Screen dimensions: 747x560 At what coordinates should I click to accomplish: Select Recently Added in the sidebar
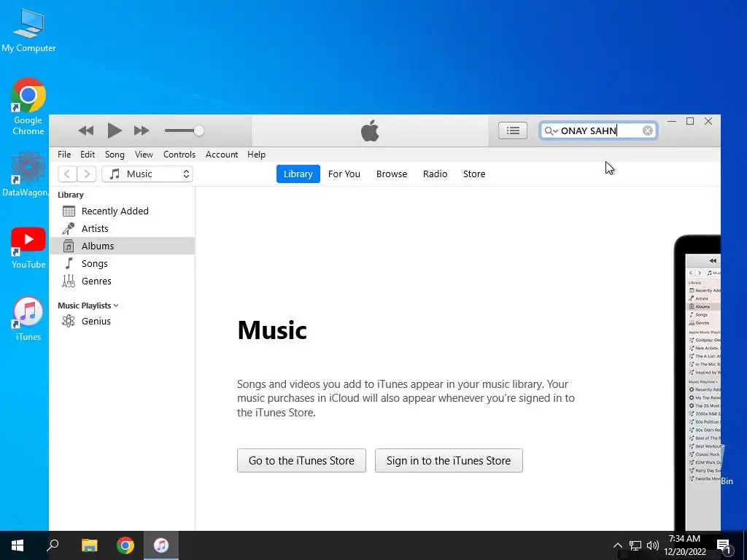pos(122,211)
